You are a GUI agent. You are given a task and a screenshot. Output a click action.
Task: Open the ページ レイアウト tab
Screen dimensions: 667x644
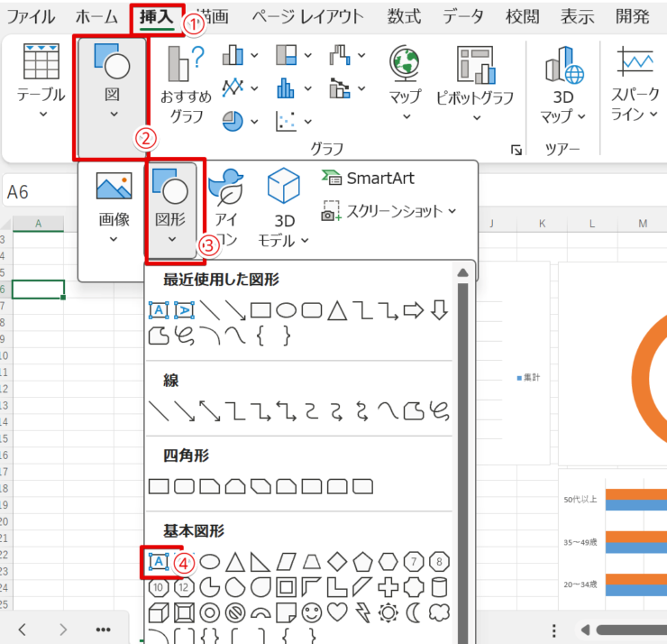pos(307,16)
